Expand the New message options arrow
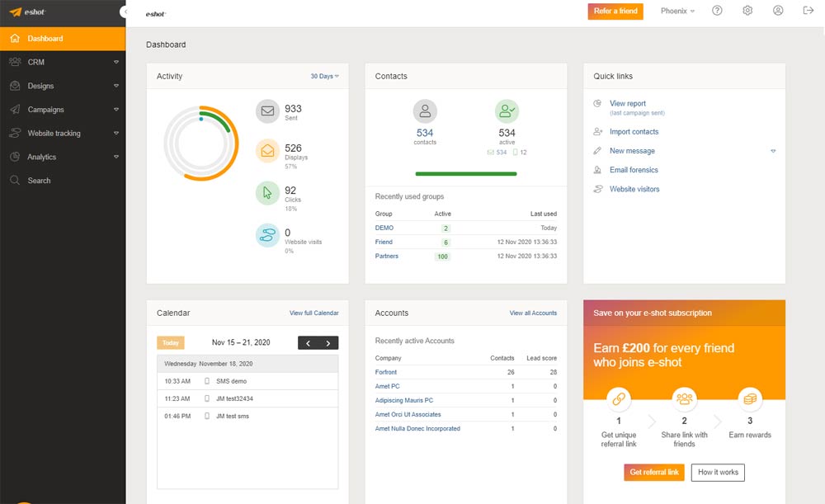This screenshot has width=825, height=504. pos(773,151)
